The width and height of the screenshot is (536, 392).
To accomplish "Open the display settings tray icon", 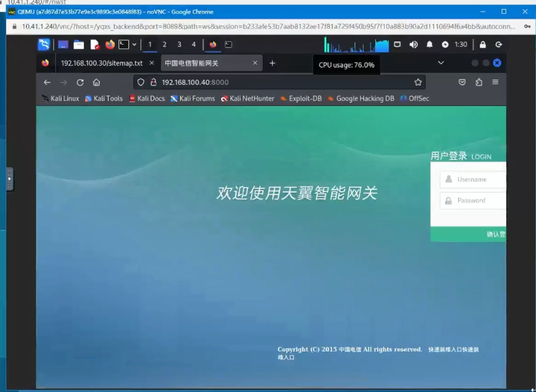I will (397, 45).
